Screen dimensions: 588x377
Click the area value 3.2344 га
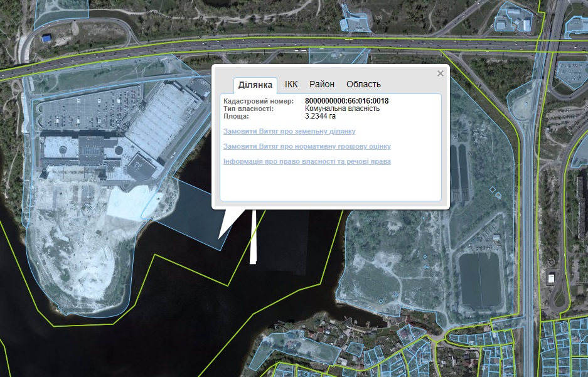click(320, 116)
